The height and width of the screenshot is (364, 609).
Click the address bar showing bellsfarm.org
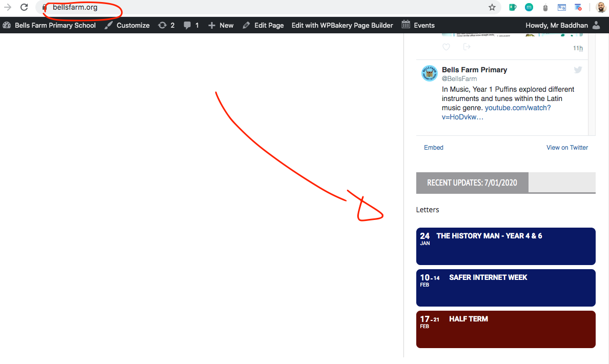click(x=256, y=8)
